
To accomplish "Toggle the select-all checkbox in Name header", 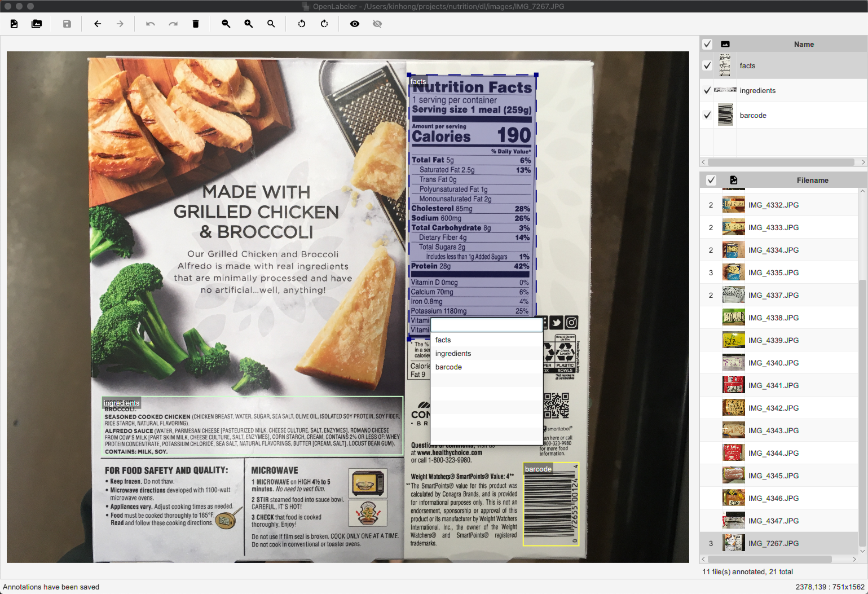I will click(707, 44).
